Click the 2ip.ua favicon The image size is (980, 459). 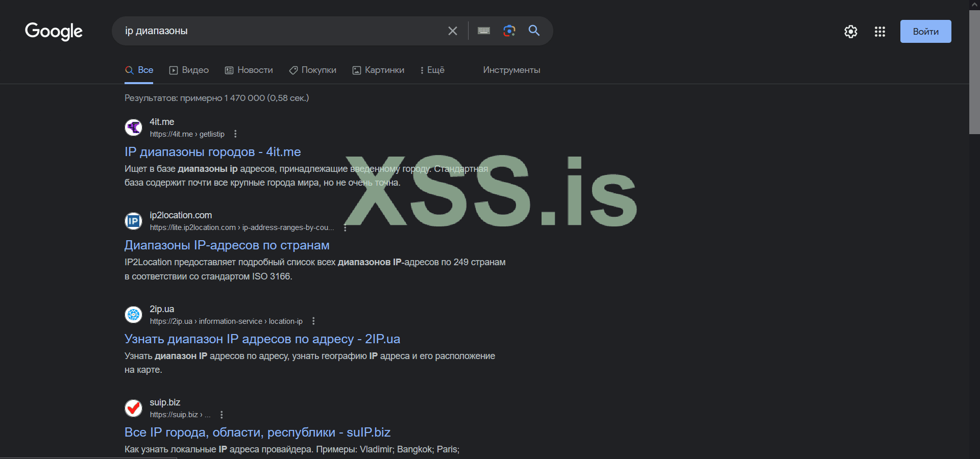[134, 315]
